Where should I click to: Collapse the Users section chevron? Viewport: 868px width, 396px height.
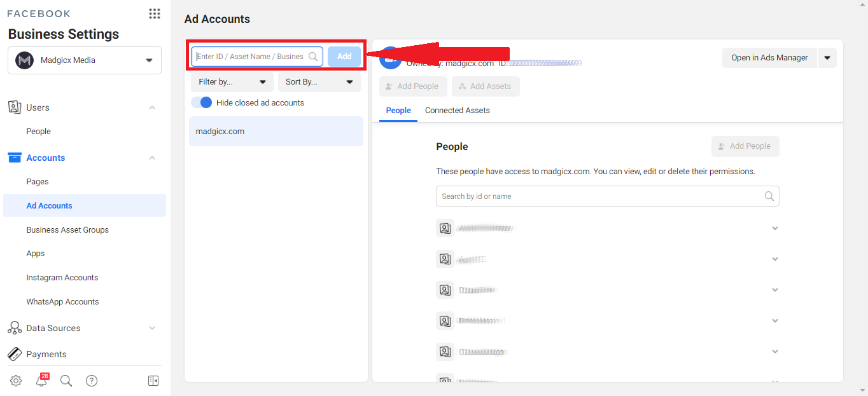click(152, 107)
